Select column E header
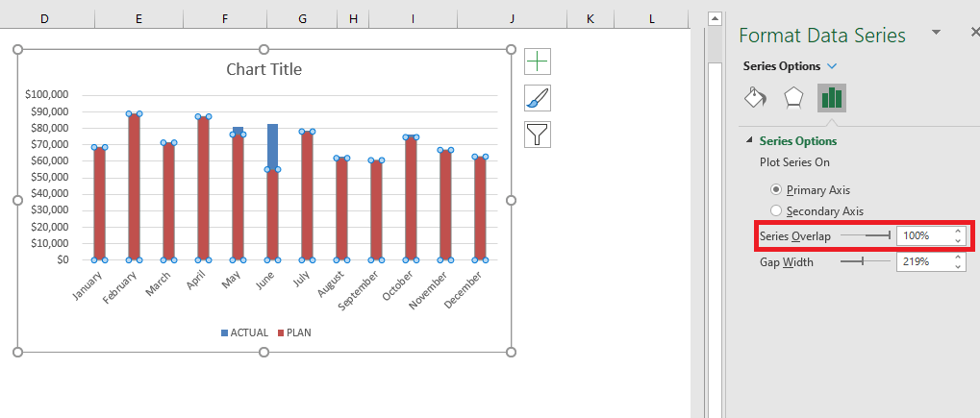 tap(138, 19)
